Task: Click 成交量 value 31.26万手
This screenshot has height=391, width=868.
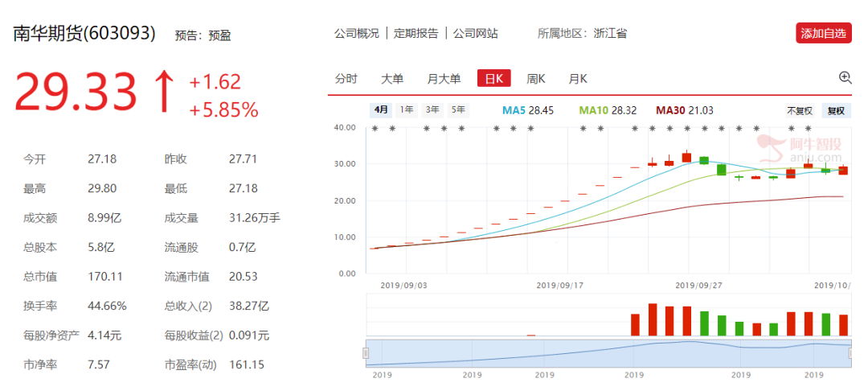Action: (255, 218)
